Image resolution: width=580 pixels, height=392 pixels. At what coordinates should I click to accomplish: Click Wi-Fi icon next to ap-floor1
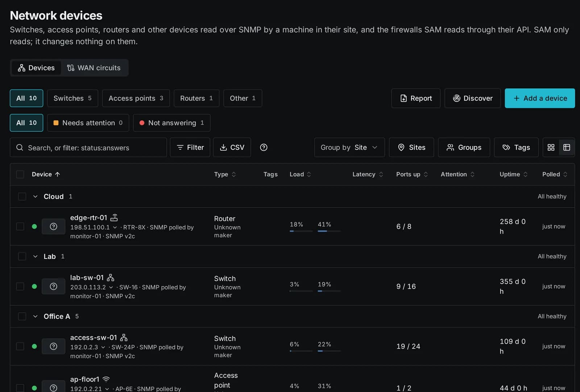106,379
